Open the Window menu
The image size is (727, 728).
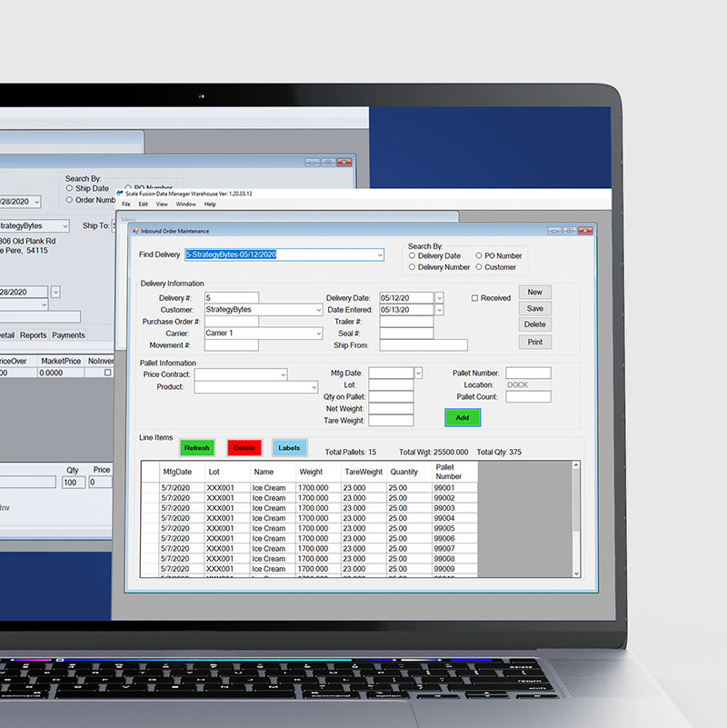pyautogui.click(x=185, y=204)
